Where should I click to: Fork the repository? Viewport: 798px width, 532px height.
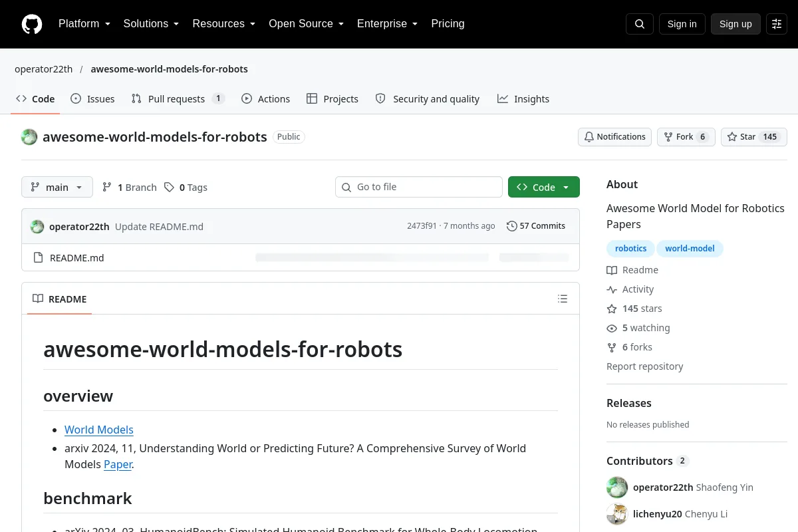[x=686, y=137]
